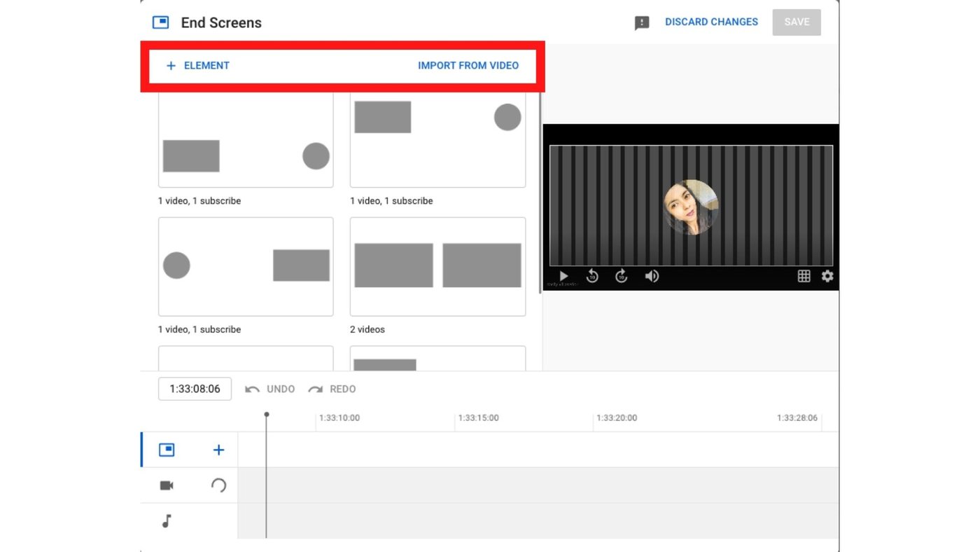Undo the last end screen change
Image resolution: width=980 pixels, height=552 pixels.
269,389
